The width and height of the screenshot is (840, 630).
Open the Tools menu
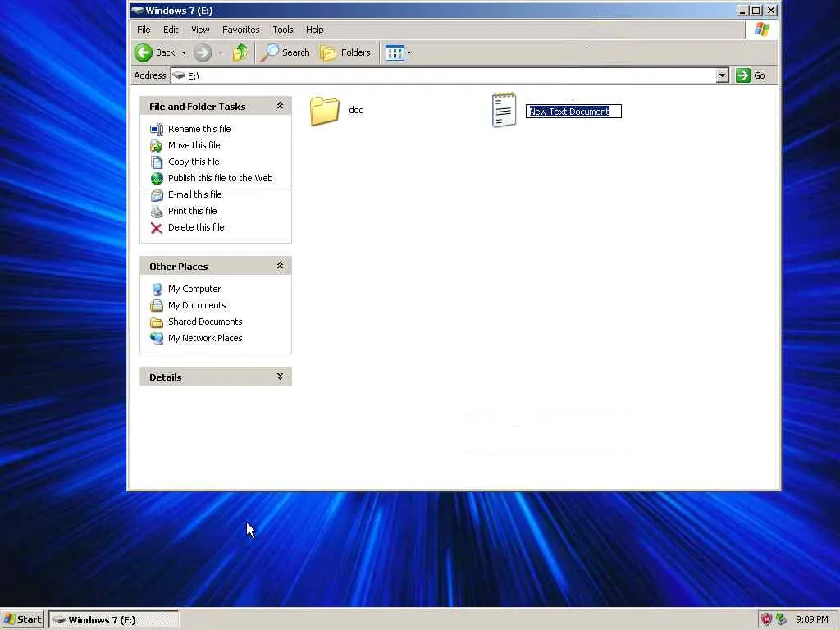tap(282, 30)
